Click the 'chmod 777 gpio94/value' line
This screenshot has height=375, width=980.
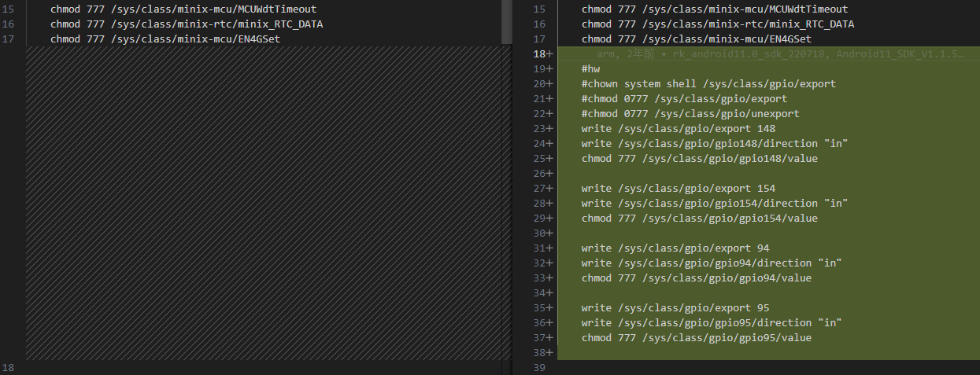tap(697, 278)
